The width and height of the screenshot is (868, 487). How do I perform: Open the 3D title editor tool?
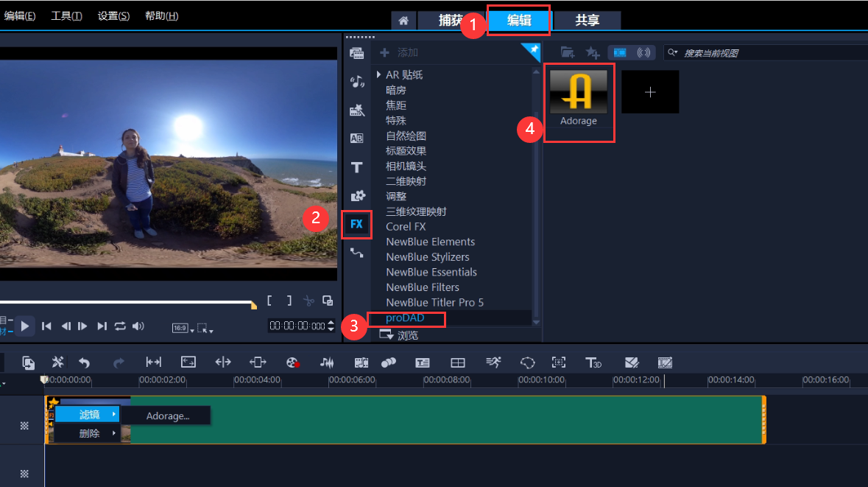point(593,362)
